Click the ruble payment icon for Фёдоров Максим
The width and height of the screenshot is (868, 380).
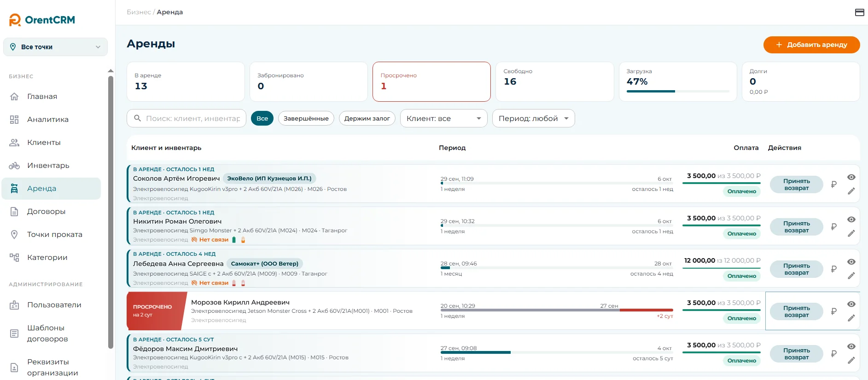(x=833, y=354)
